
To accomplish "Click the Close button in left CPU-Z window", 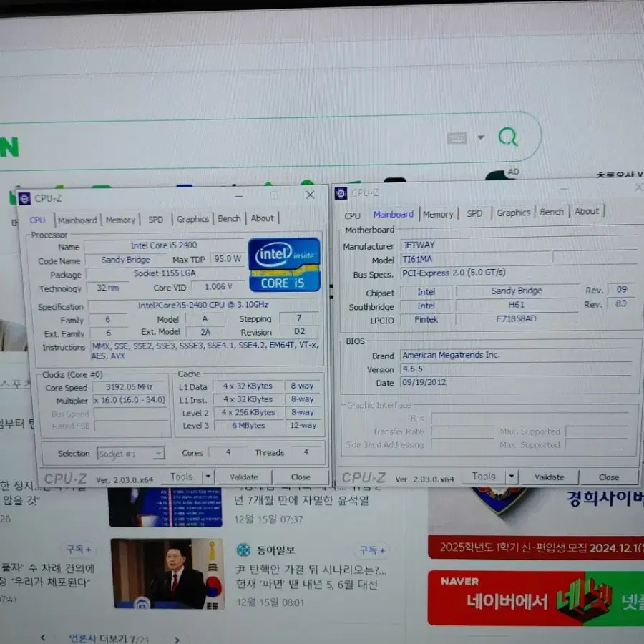I will coord(301,477).
